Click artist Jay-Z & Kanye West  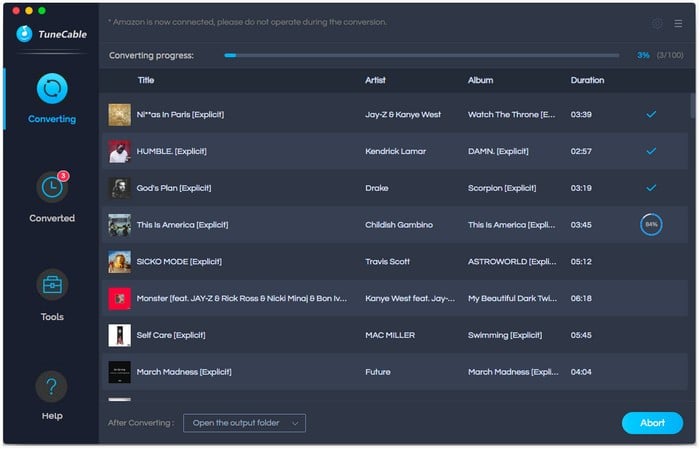tap(403, 115)
